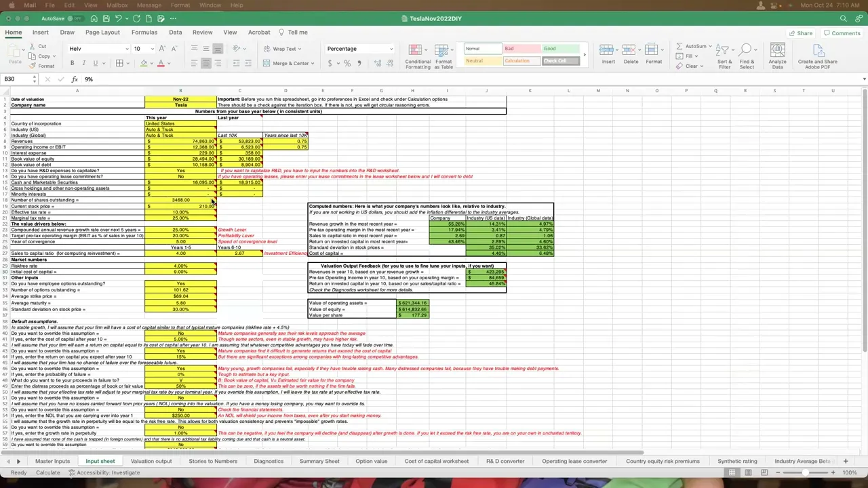The image size is (868, 488).
Task: Open the Acrobat tab
Action: (259, 33)
